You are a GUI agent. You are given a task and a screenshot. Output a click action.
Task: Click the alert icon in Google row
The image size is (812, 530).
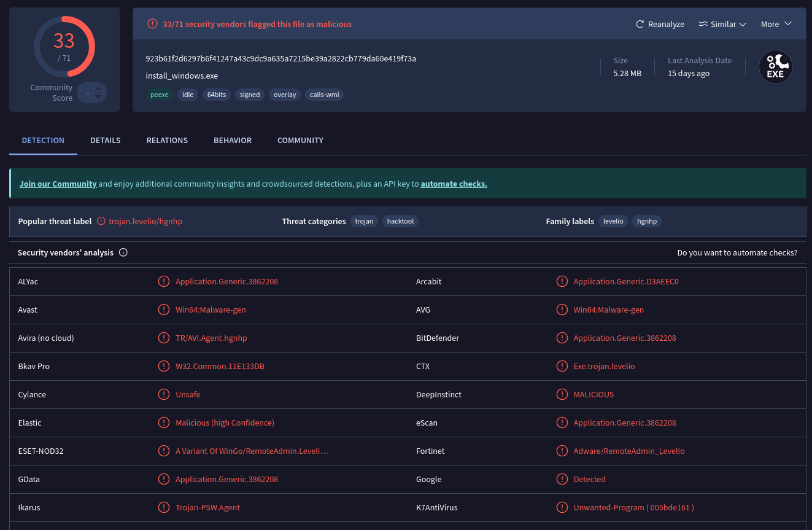tap(562, 479)
